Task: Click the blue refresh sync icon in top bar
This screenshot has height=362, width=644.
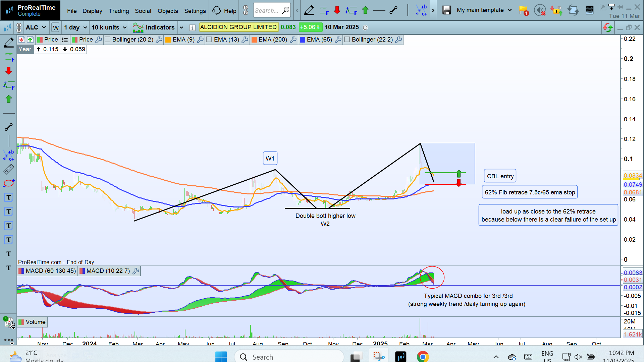Action: (x=573, y=10)
